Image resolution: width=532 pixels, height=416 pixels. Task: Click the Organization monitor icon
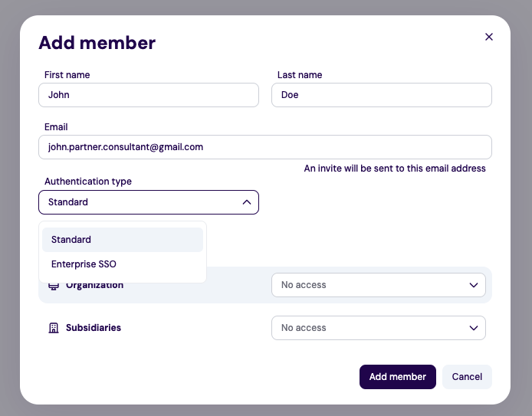[x=54, y=286]
